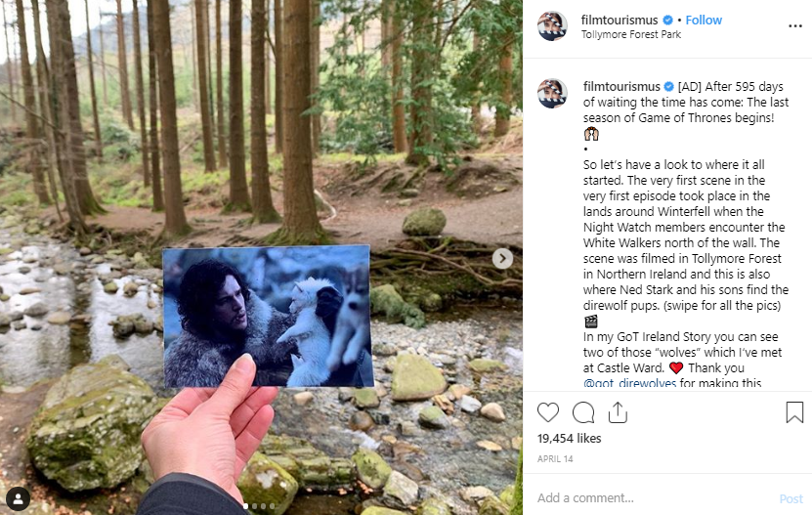Save the post with the bookmark icon
812x515 pixels.
point(794,412)
